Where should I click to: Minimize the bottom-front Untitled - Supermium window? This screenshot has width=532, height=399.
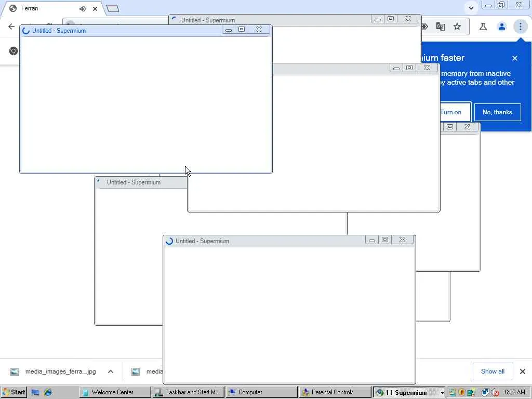point(372,240)
